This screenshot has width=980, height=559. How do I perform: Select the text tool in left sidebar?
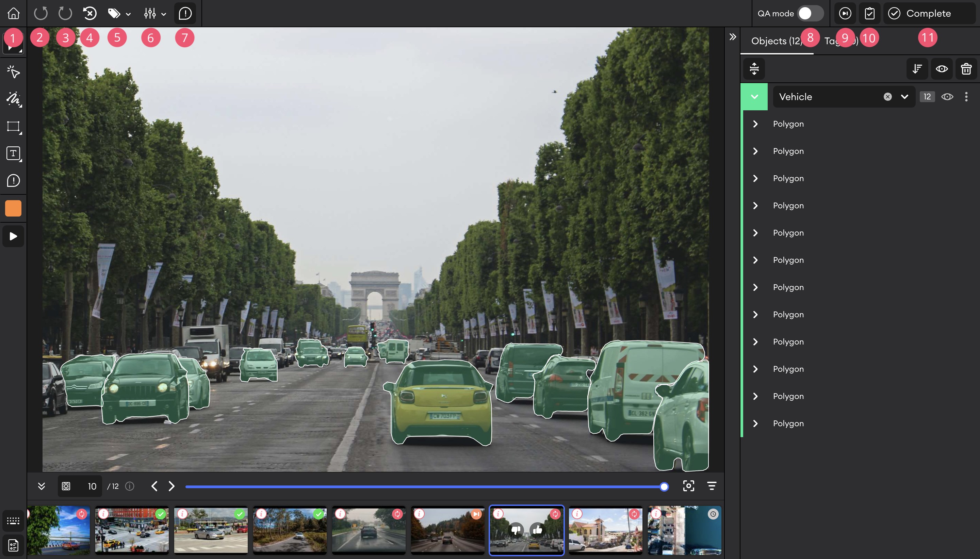click(x=13, y=154)
